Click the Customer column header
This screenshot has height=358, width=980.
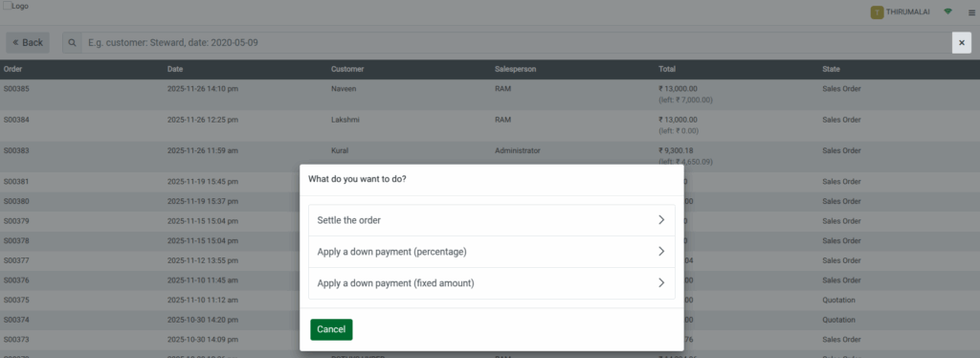coord(347,69)
